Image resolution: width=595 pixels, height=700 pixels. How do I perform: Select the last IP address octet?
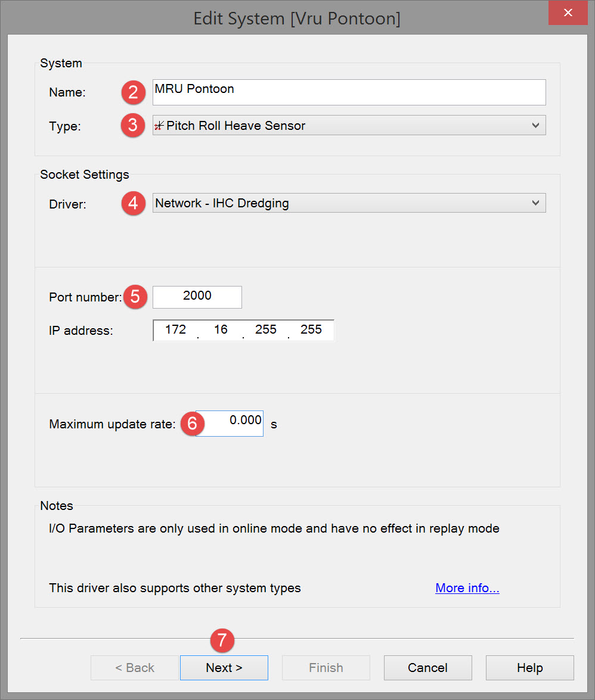(x=311, y=330)
